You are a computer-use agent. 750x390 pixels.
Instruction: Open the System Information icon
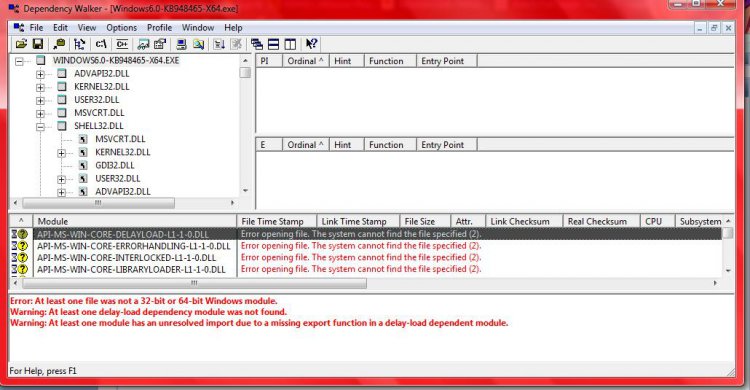pyautogui.click(x=181, y=44)
